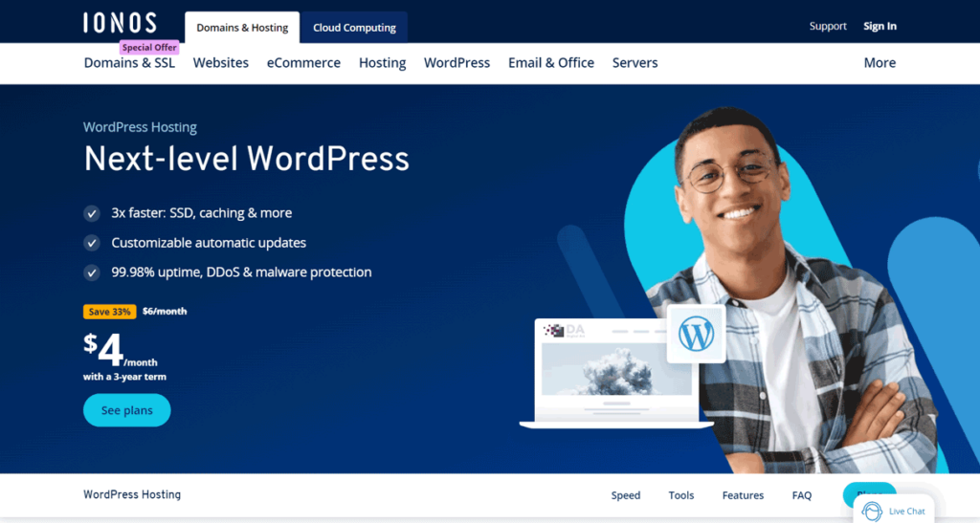Open the Websites menu
Image resolution: width=980 pixels, height=523 pixels.
tap(221, 63)
